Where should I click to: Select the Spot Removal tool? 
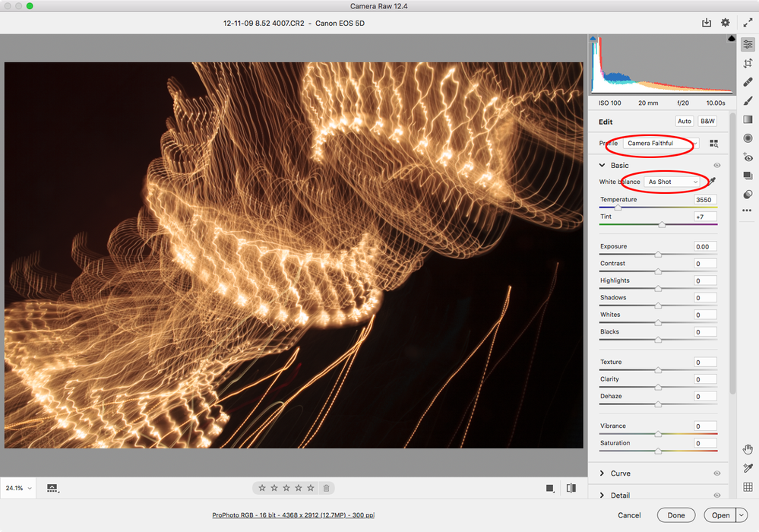click(x=748, y=82)
